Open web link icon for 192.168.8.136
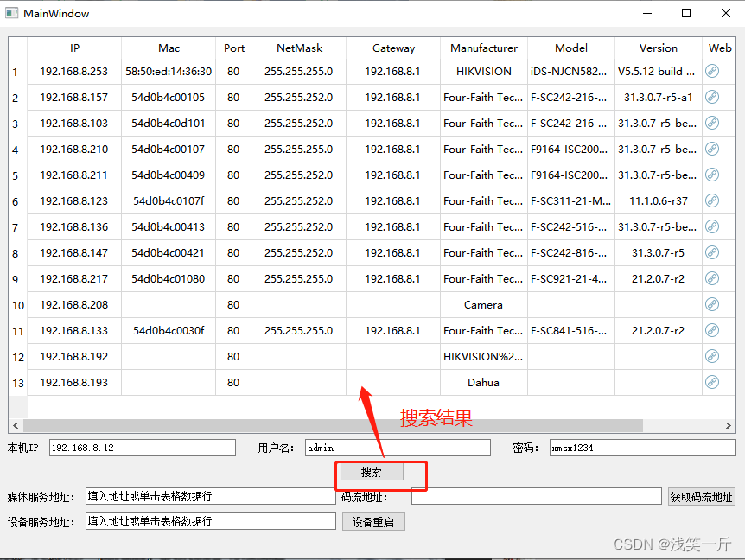745x560 pixels. [712, 226]
